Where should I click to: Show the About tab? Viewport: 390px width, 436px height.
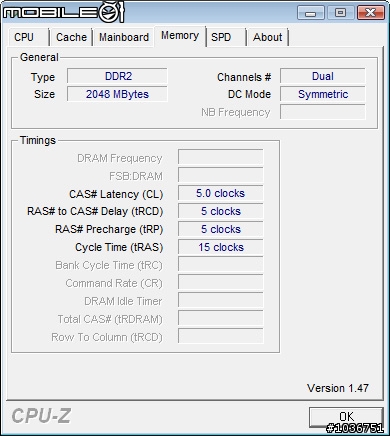[268, 37]
